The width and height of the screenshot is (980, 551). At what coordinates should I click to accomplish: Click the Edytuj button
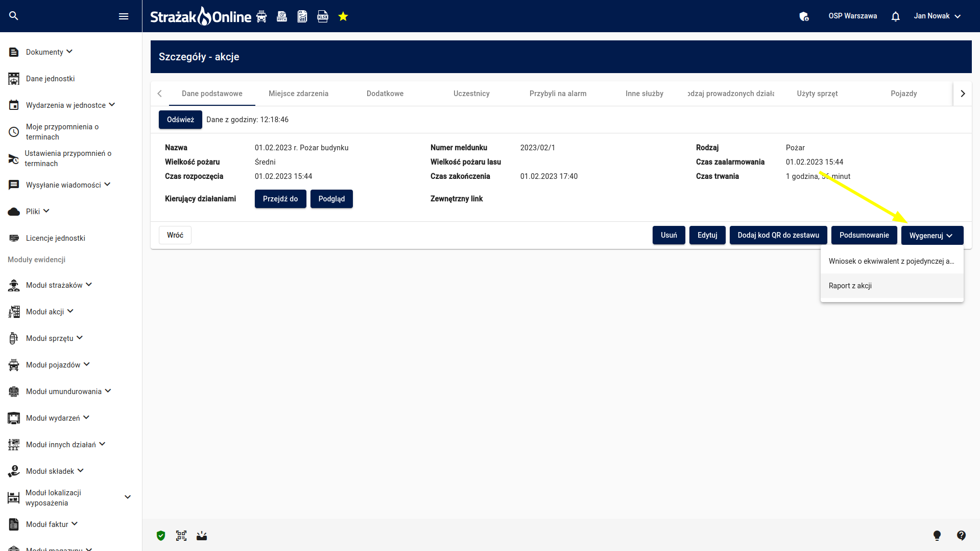point(707,235)
